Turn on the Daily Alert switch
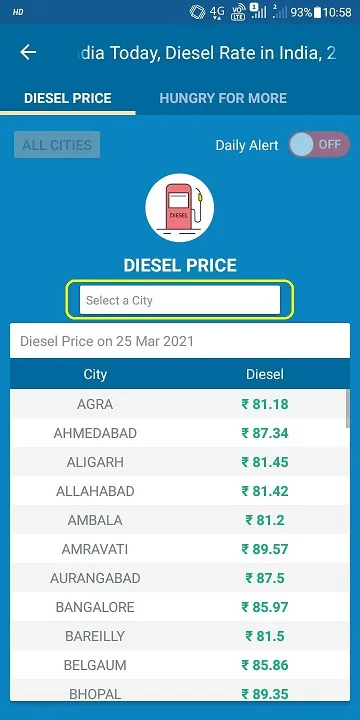This screenshot has height=720, width=360. click(319, 145)
